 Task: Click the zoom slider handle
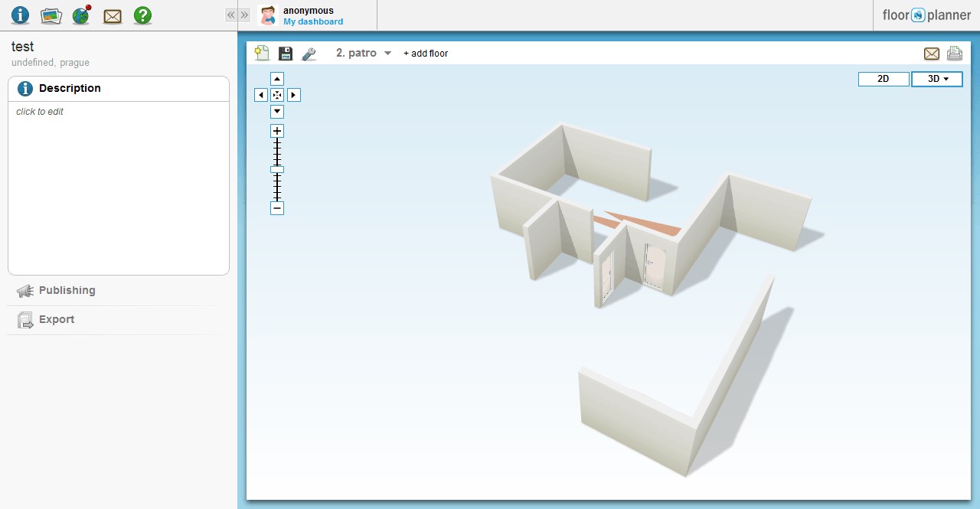(277, 169)
